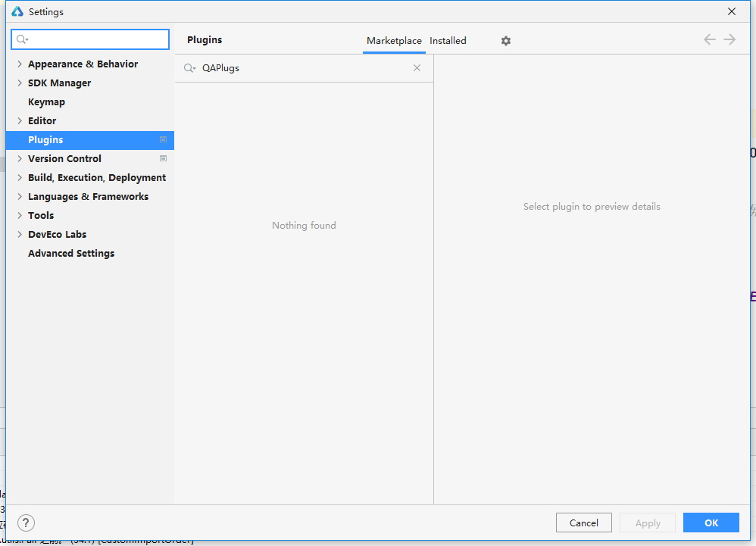Select Plugins in settings tree
The height and width of the screenshot is (546, 756).
[x=89, y=140]
